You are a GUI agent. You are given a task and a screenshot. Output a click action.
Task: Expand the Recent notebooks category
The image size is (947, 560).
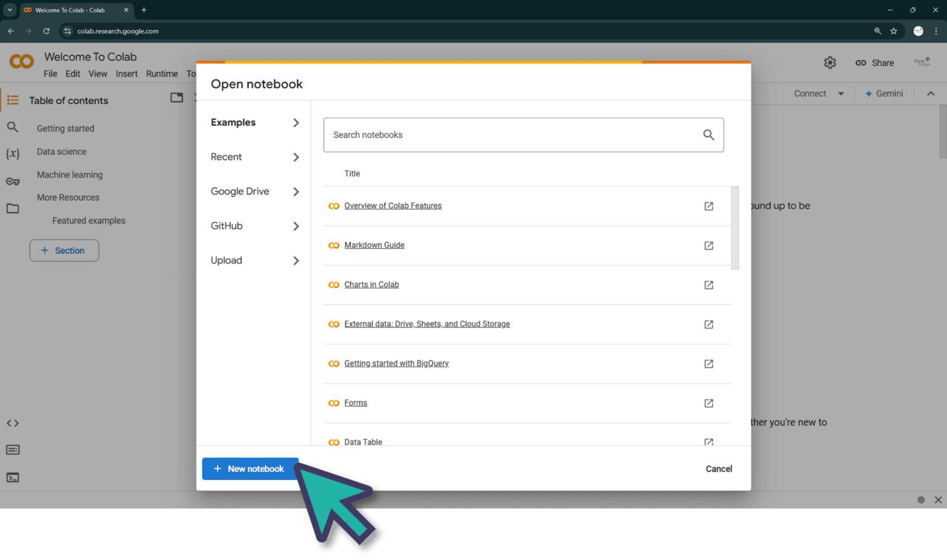point(255,157)
